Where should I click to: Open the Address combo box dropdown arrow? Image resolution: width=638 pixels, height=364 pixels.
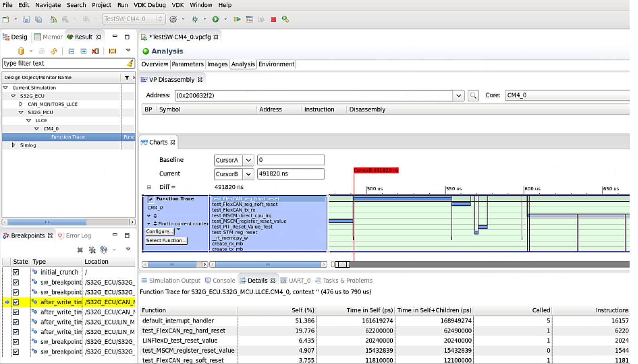pyautogui.click(x=459, y=96)
